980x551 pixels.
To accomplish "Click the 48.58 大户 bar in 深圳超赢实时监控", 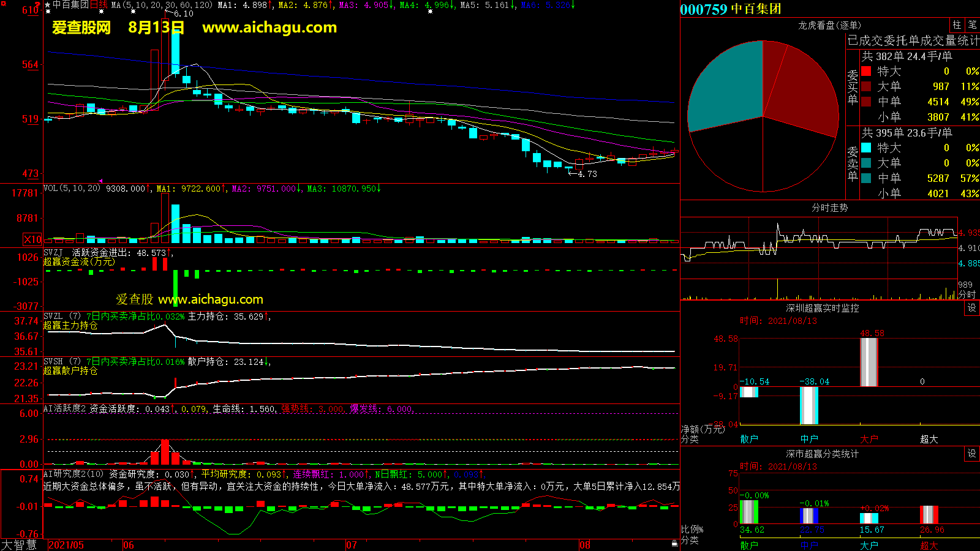I will pyautogui.click(x=869, y=362).
